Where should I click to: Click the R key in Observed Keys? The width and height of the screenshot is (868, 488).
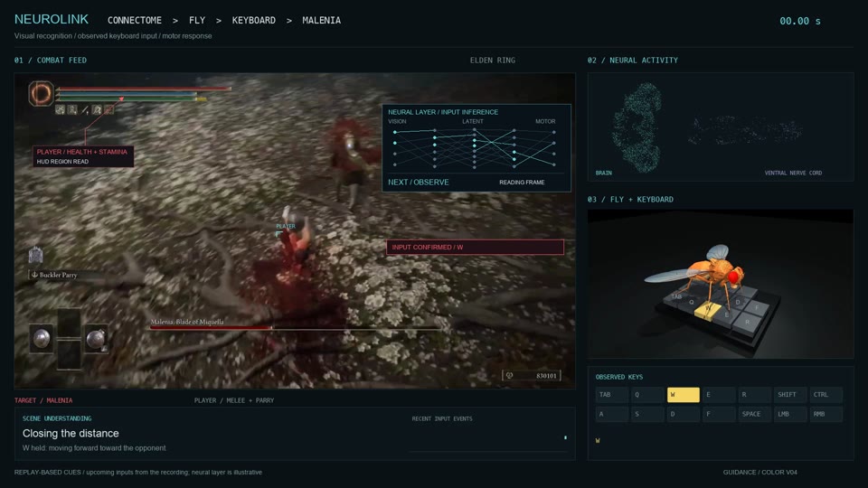point(754,395)
